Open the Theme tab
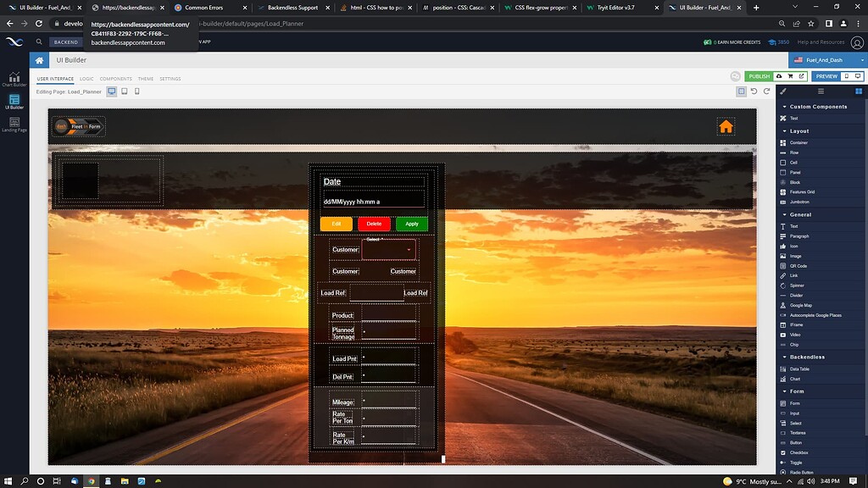868x488 pixels. tap(146, 79)
